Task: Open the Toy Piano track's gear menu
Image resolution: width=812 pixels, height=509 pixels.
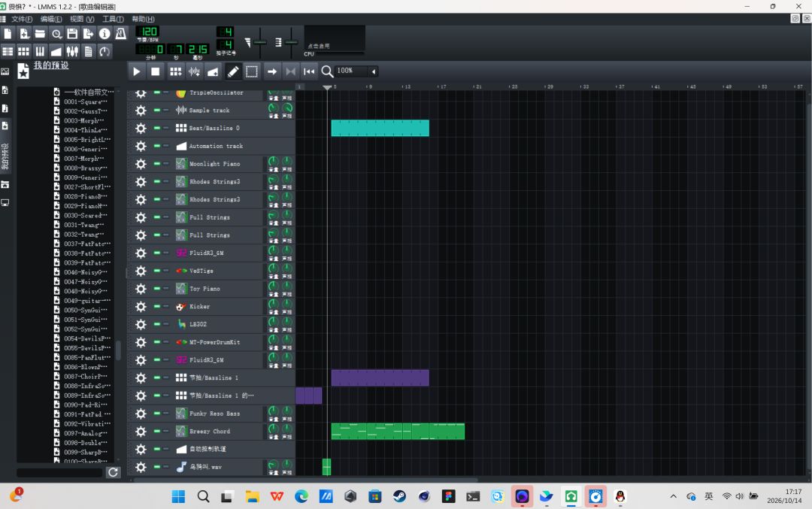Action: click(x=141, y=289)
